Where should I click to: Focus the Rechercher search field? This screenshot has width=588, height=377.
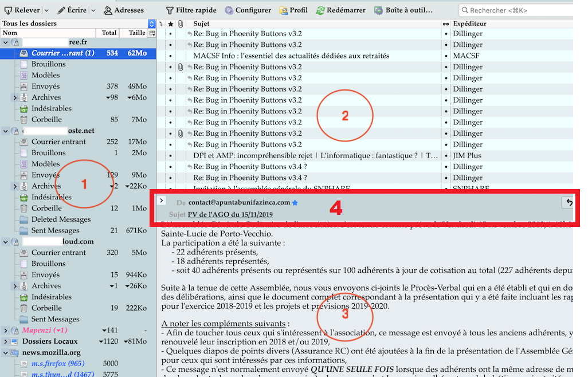(516, 10)
